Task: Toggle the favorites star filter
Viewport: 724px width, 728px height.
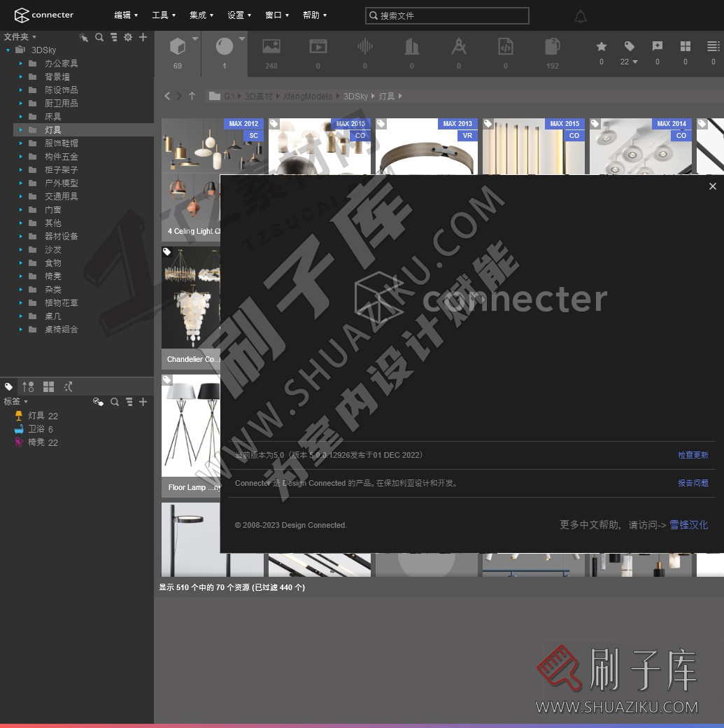Action: point(601,47)
